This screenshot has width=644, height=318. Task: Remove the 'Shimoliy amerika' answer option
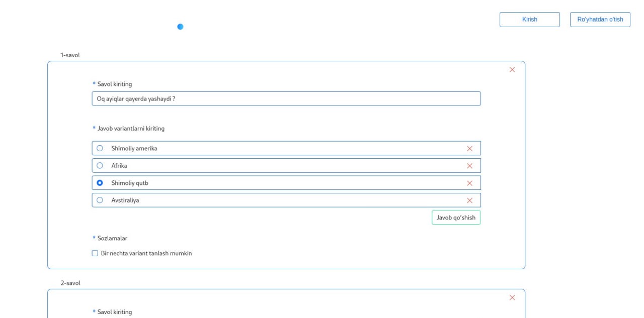pyautogui.click(x=469, y=148)
